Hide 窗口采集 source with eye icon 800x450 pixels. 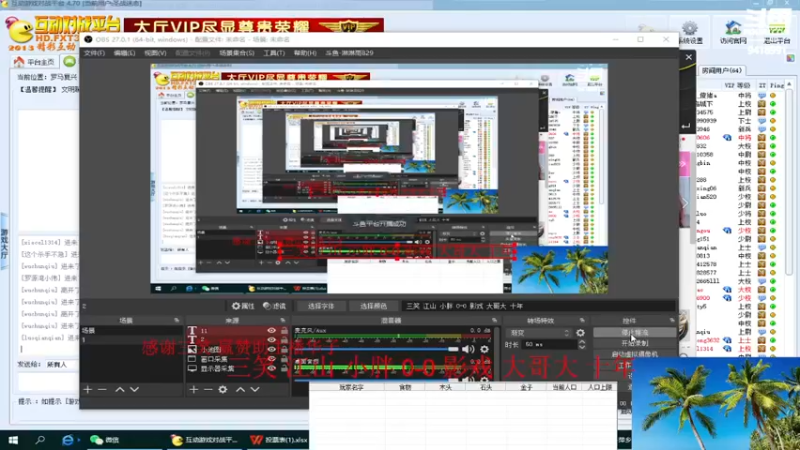click(271, 359)
